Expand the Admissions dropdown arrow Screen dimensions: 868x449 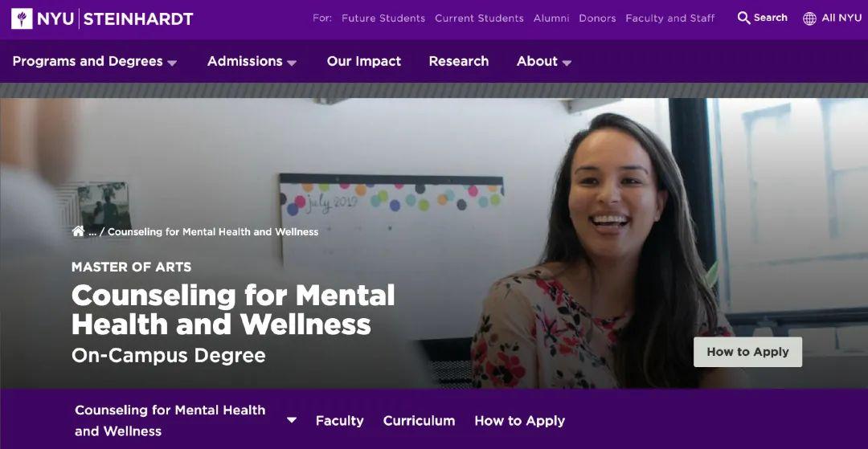(292, 63)
